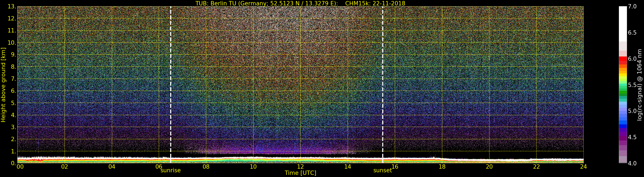The image size is (644, 177).
Task: Click the Height above ground [km] axis label
Action: 3,85
